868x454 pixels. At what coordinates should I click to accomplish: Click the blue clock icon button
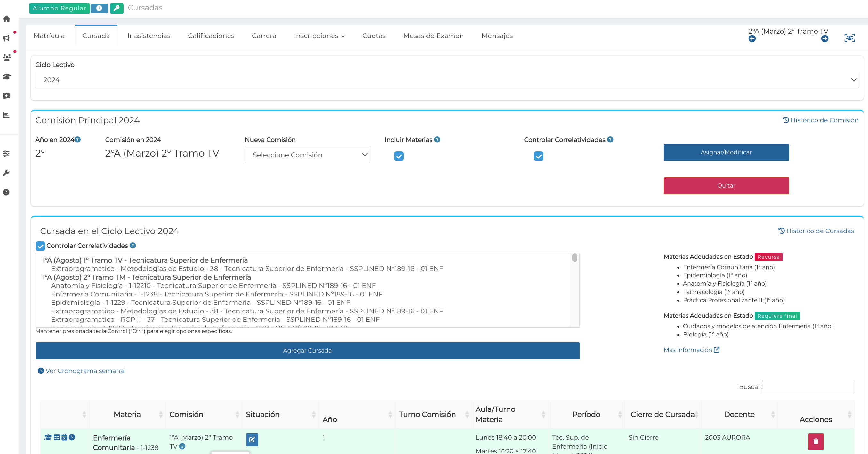coord(99,8)
